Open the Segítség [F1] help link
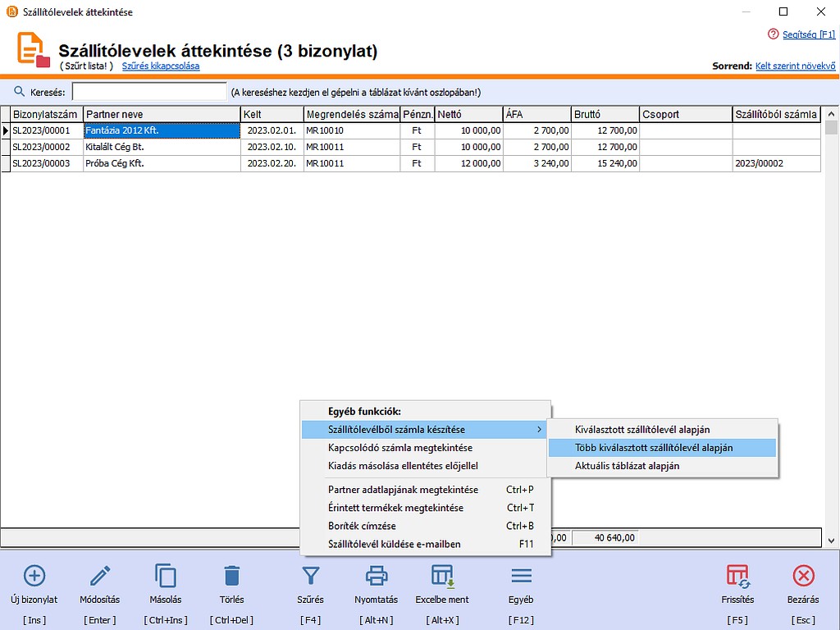 tap(808, 34)
